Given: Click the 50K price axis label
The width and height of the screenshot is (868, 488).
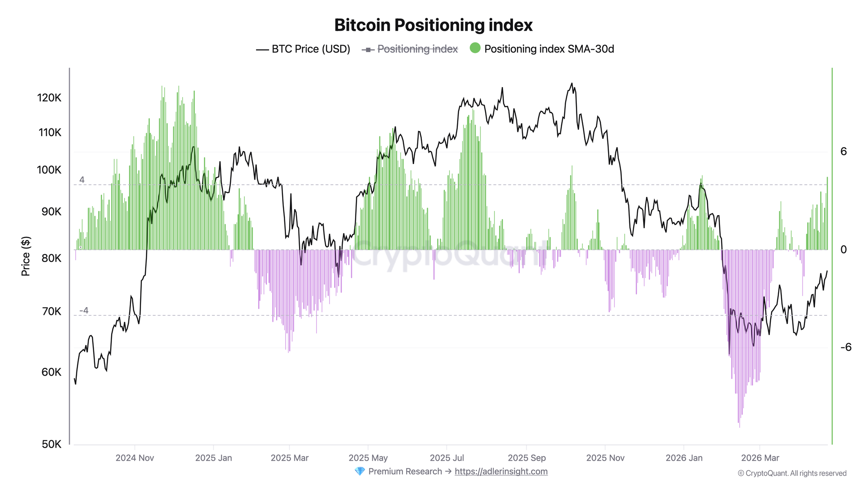Looking at the screenshot, I should coord(52,444).
